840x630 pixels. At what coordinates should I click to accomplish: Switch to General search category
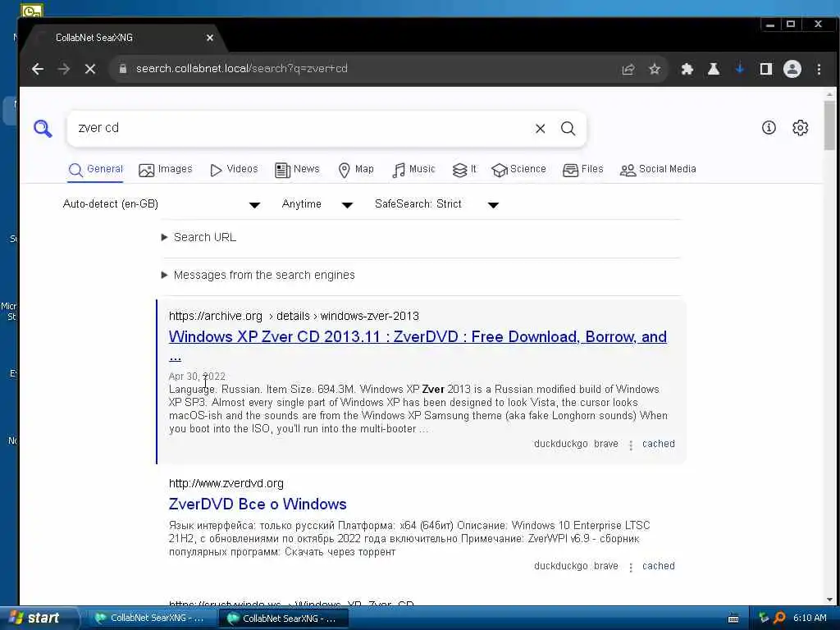pyautogui.click(x=96, y=169)
